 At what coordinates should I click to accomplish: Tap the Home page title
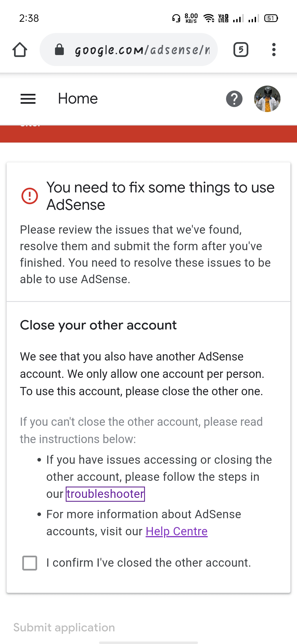(78, 99)
